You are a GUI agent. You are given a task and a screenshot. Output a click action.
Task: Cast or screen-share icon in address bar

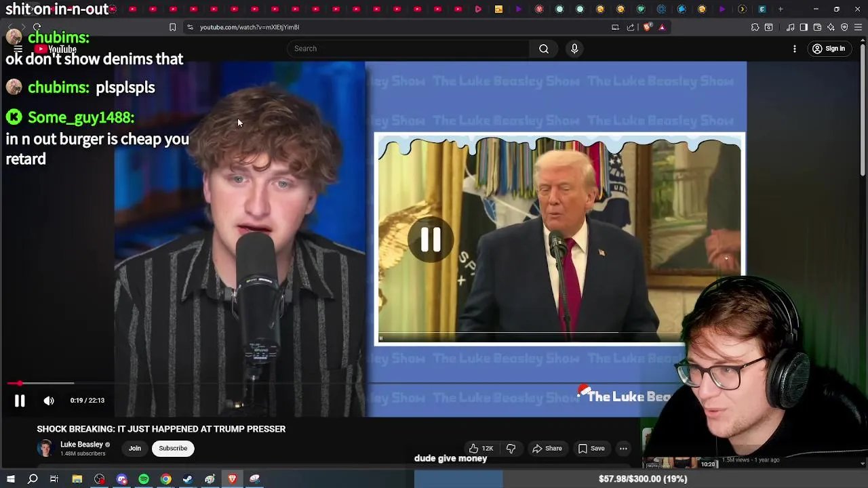[615, 27]
